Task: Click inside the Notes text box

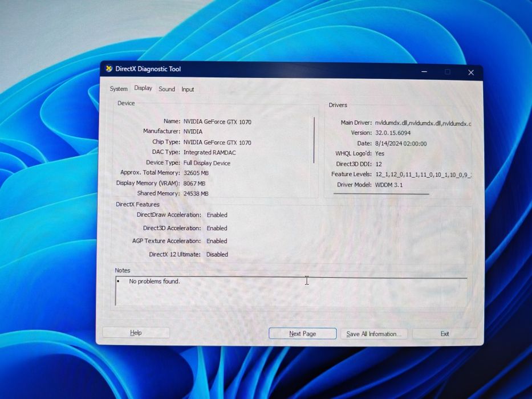Action: pos(291,291)
